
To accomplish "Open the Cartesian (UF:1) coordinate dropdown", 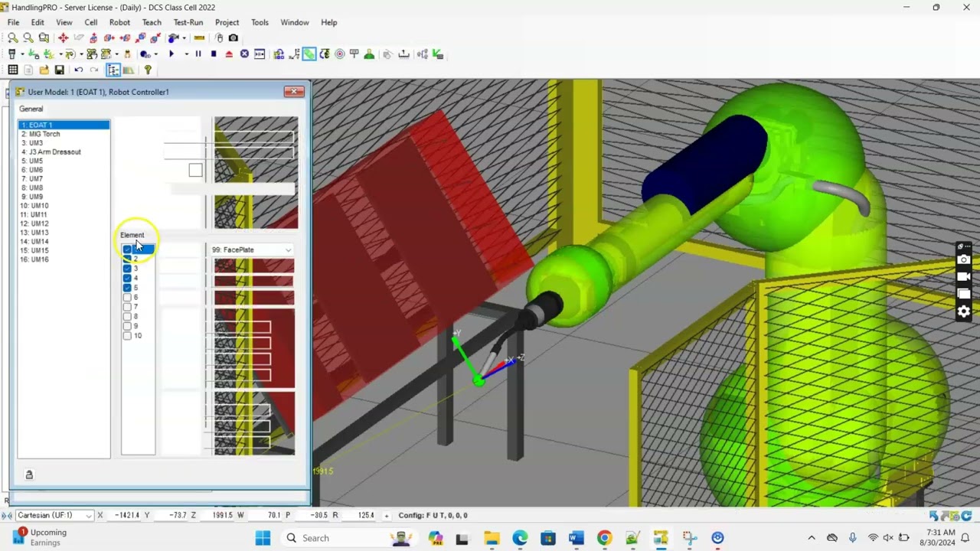I will (54, 516).
